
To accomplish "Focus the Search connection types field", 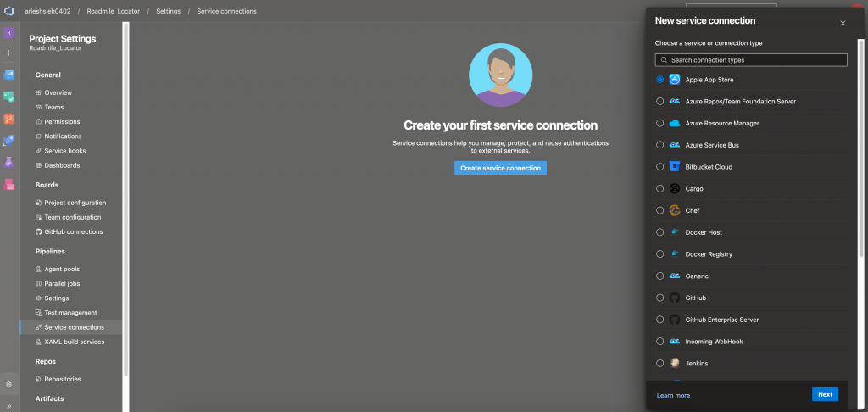I will 751,60.
